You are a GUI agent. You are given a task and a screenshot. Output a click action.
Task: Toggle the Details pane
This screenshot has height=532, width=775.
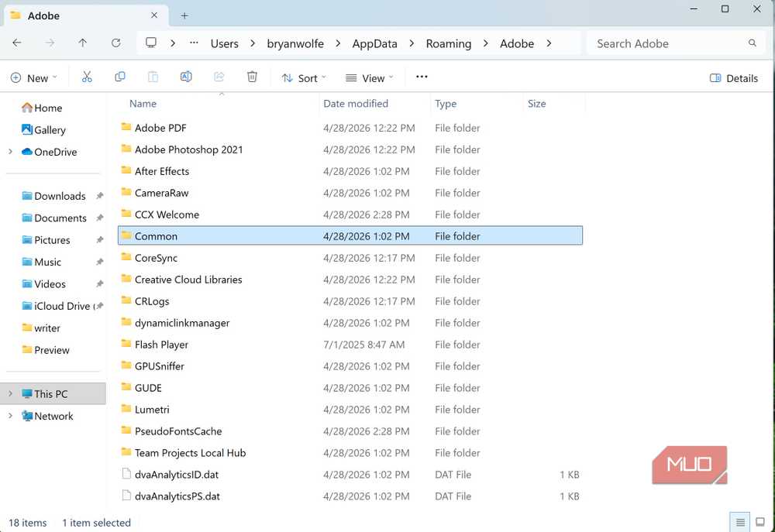pos(733,78)
